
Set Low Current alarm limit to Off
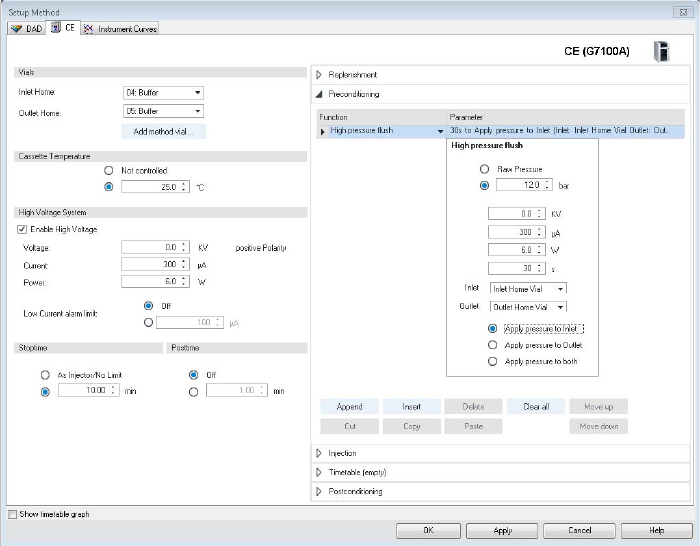point(149,306)
